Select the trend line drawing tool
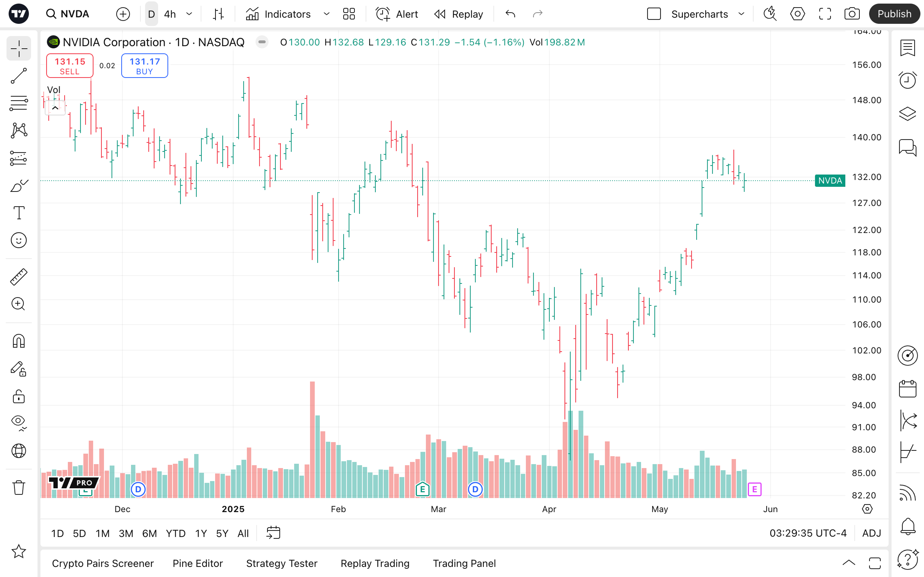 click(18, 76)
